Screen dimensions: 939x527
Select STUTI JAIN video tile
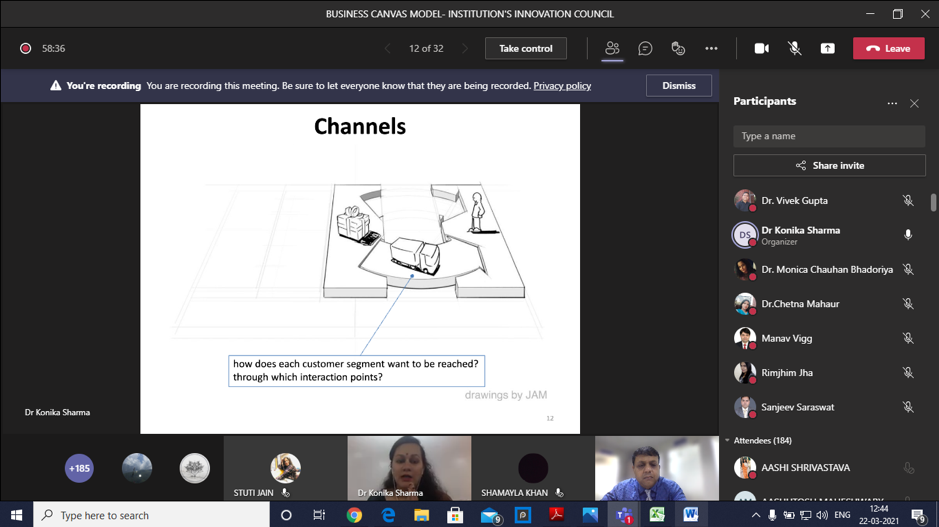[285, 468]
